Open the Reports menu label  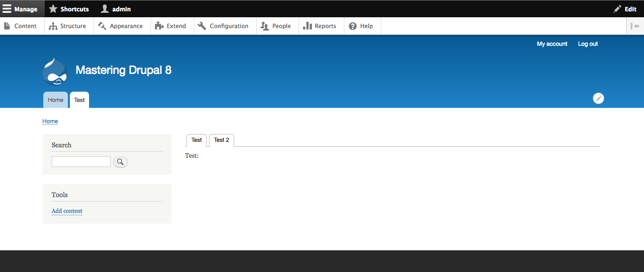pyautogui.click(x=325, y=26)
